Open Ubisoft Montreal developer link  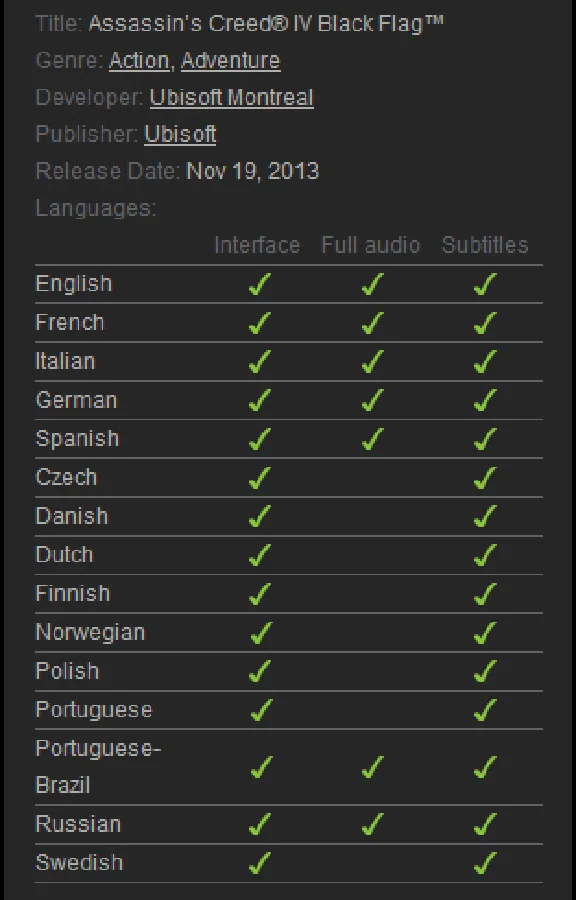[232, 97]
